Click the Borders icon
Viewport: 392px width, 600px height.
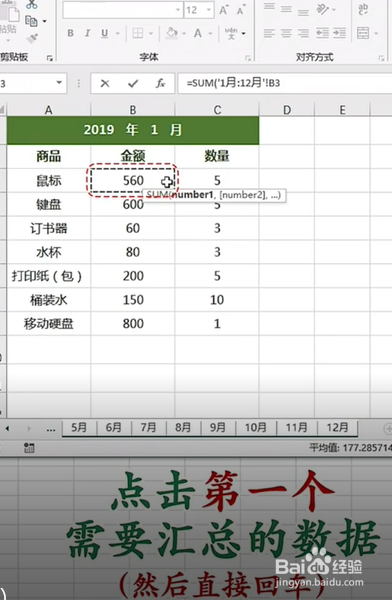[137, 33]
